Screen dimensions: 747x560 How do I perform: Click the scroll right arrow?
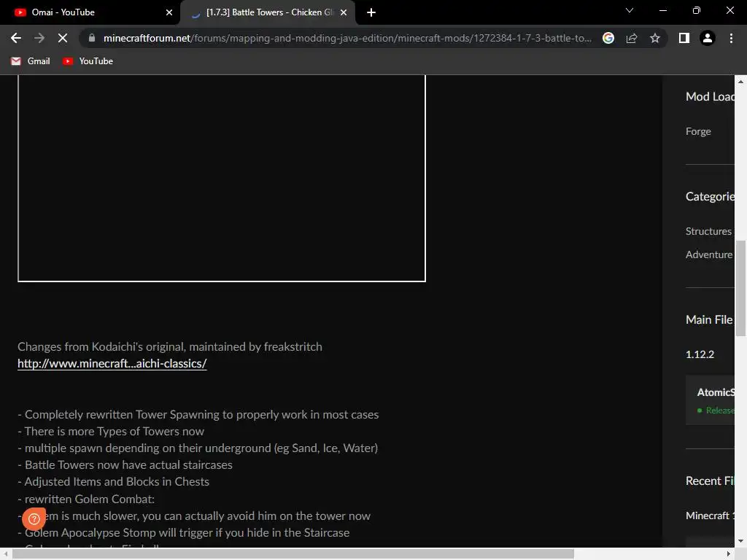click(729, 554)
